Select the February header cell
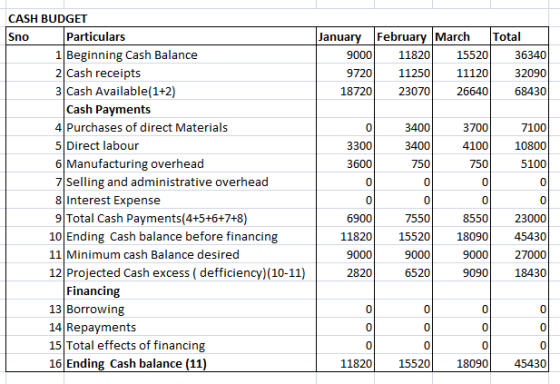560x384 pixels. click(x=404, y=36)
